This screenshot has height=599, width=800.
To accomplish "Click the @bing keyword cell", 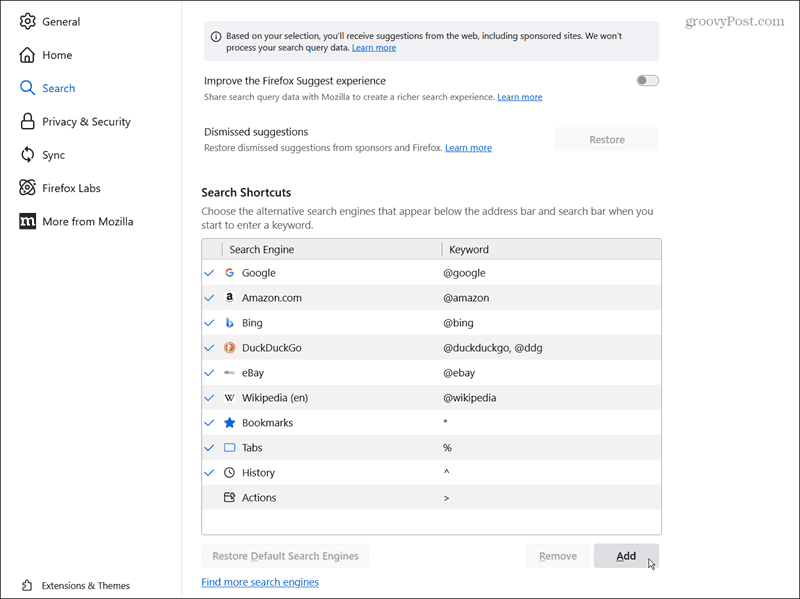I will pyautogui.click(x=458, y=322).
